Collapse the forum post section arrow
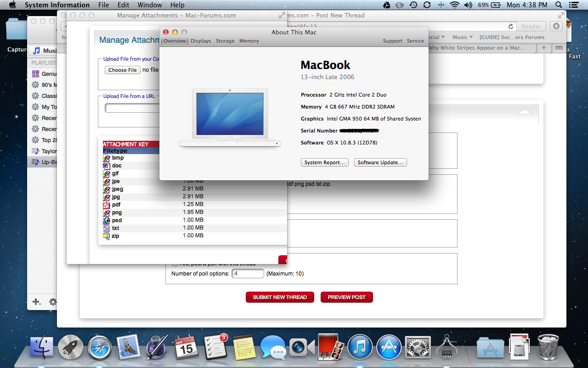This screenshot has height=368, width=588. (x=525, y=112)
